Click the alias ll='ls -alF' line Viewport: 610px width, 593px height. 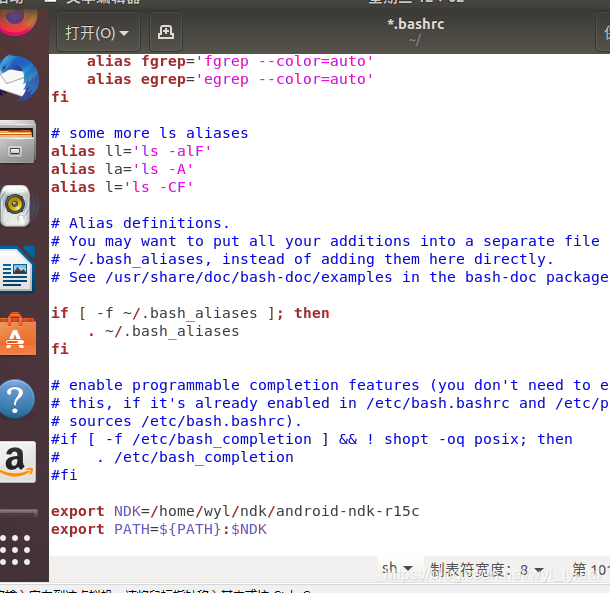click(131, 151)
